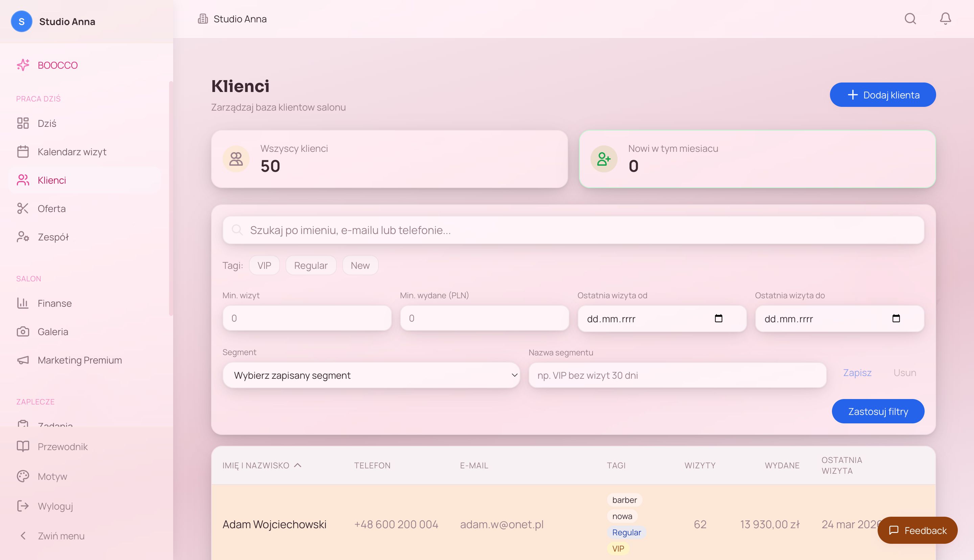Click the E-MAIL column header
974x560 pixels.
(474, 465)
